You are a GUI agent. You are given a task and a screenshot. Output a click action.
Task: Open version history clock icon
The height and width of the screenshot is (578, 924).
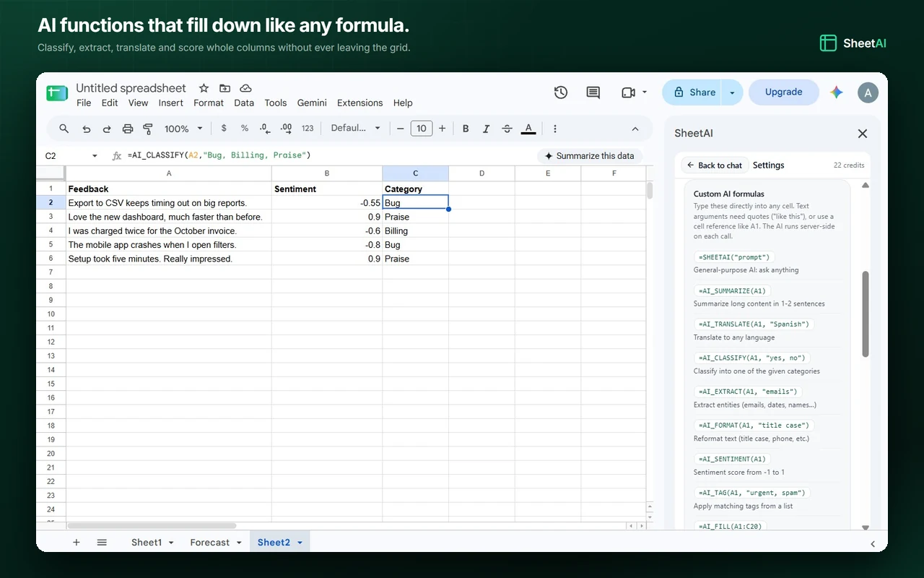[561, 92]
